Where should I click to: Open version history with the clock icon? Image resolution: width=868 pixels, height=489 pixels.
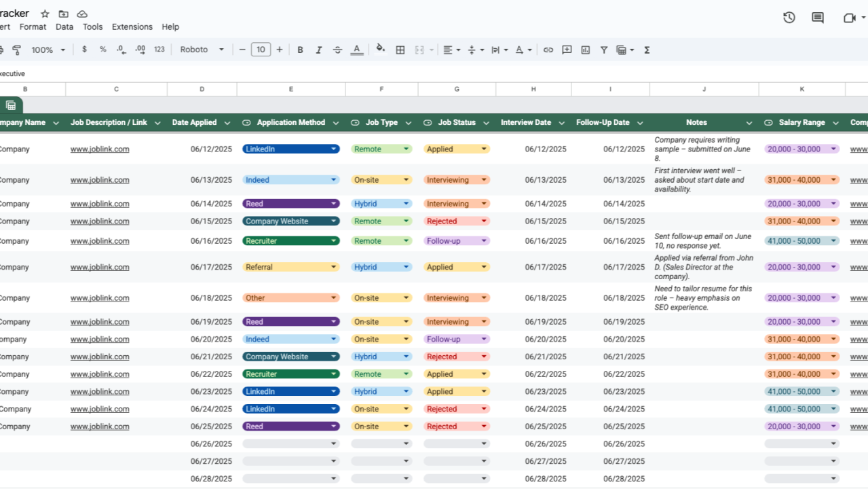789,18
